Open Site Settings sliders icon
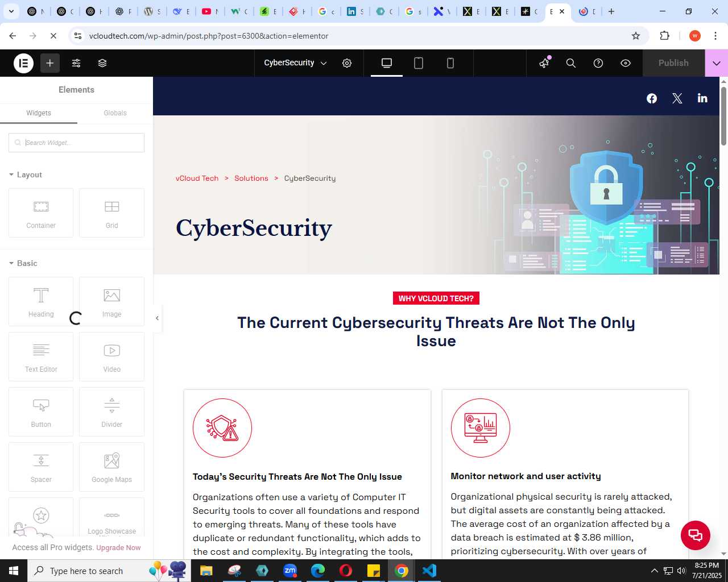The height and width of the screenshot is (582, 728). click(76, 63)
